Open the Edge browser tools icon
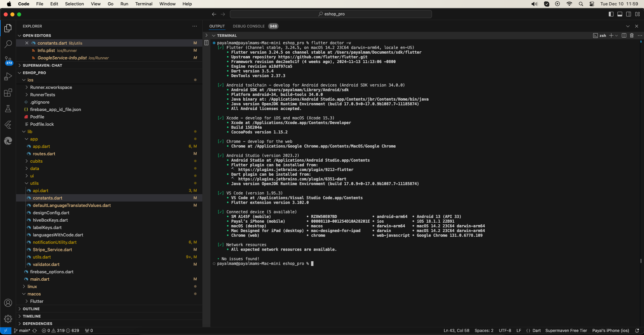 click(x=8, y=141)
